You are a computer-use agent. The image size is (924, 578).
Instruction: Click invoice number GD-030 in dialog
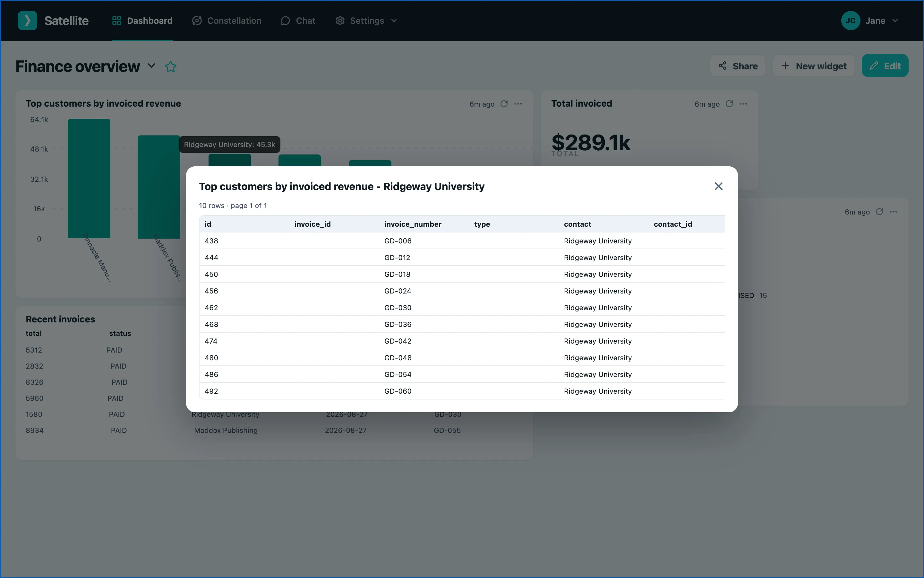tap(398, 308)
